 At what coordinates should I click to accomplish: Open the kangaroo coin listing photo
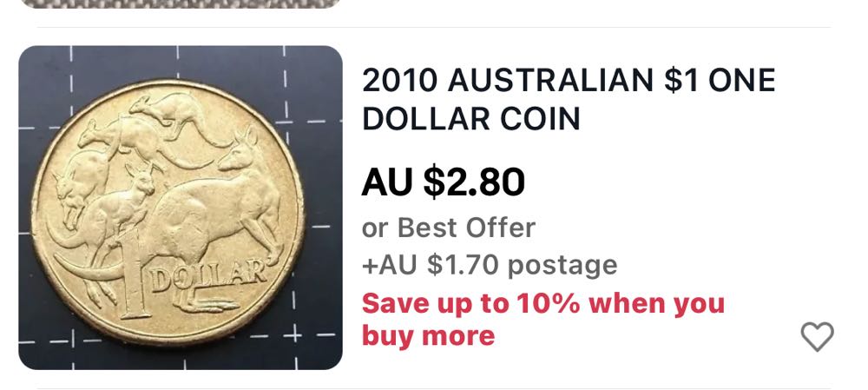coord(181,208)
